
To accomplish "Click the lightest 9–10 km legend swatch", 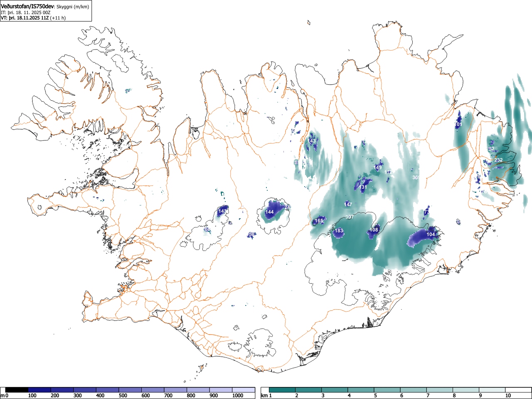I will (493, 390).
